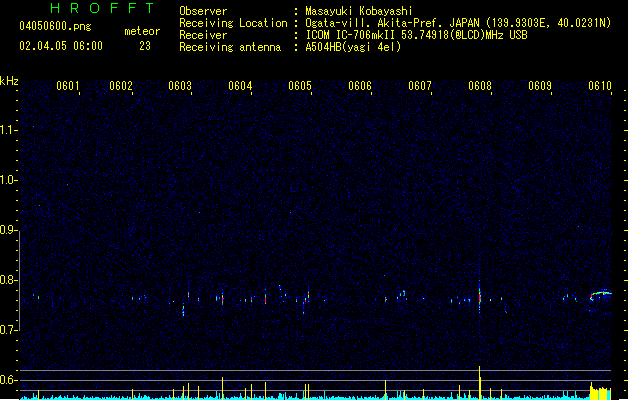Click time marker 0605

point(300,86)
